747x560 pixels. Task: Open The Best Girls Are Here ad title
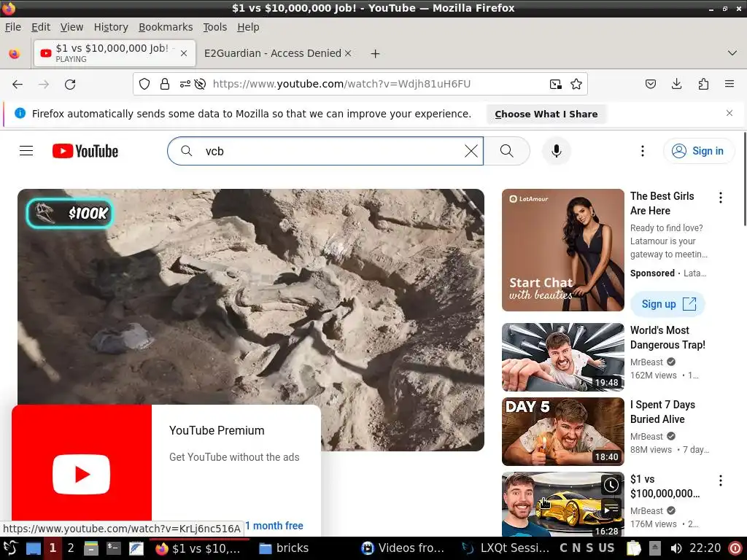point(662,203)
